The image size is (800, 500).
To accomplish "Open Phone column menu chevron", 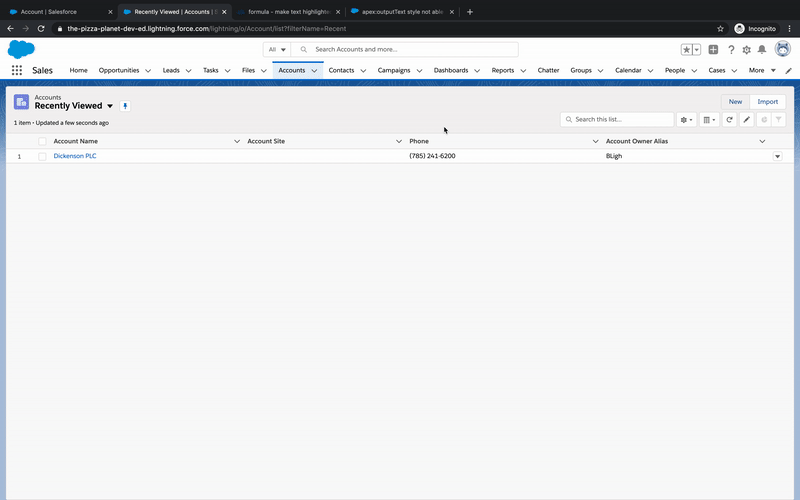I will click(x=595, y=141).
